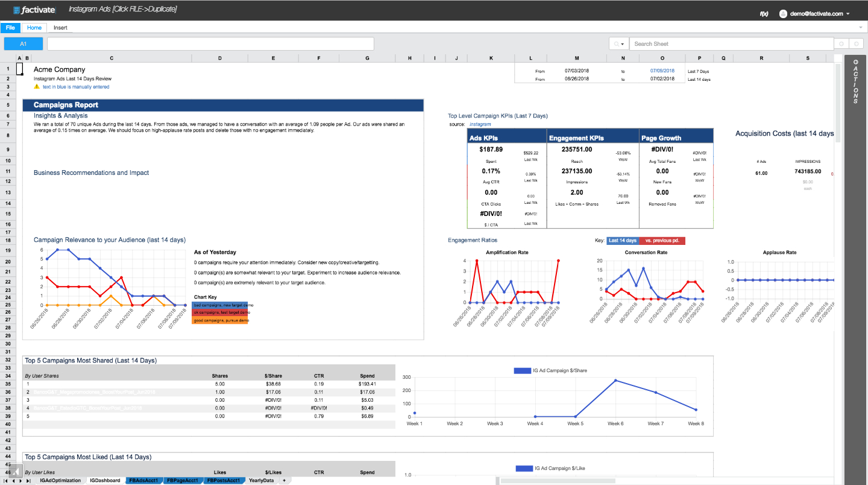Click the yellow warning icon in row 3
The width and height of the screenshot is (868, 485).
click(x=37, y=87)
